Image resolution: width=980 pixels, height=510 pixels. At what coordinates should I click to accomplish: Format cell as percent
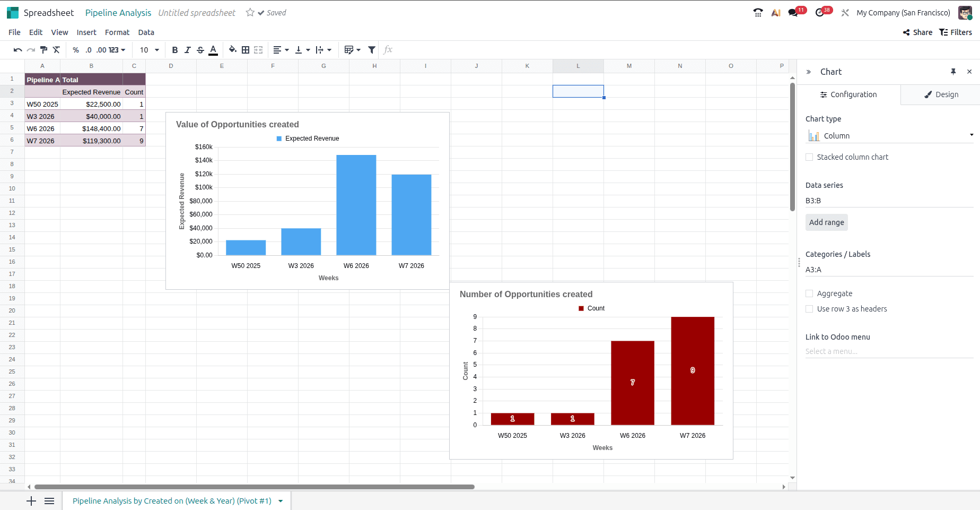pyautogui.click(x=76, y=50)
